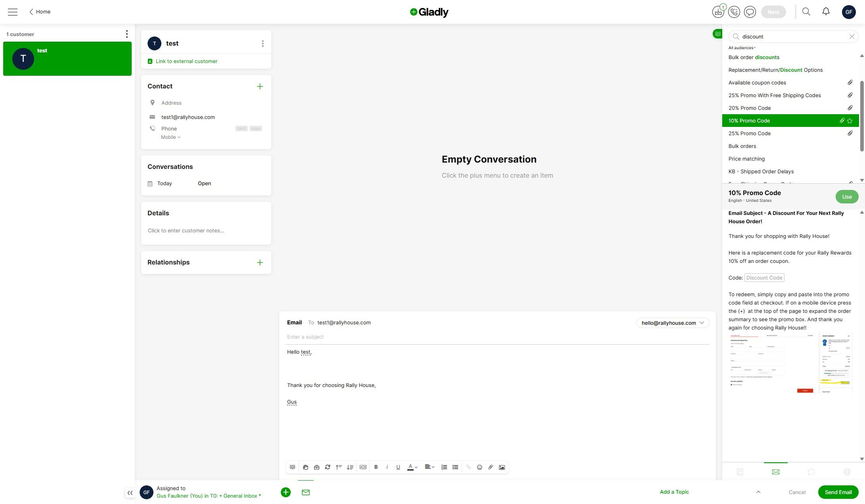Click Link to external customer
Viewport: 865px width, 504px height.
click(x=182, y=61)
